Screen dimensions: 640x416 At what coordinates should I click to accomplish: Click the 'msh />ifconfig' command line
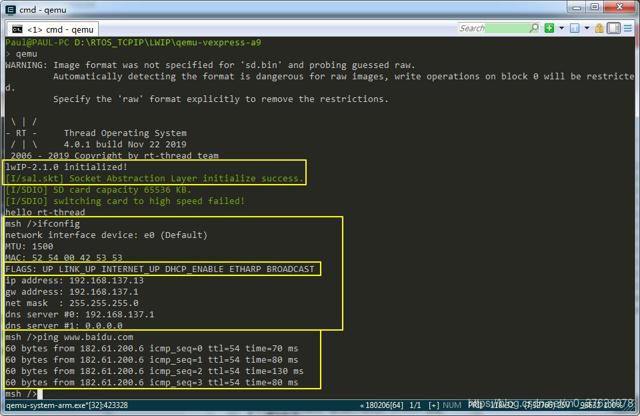[x=43, y=224]
